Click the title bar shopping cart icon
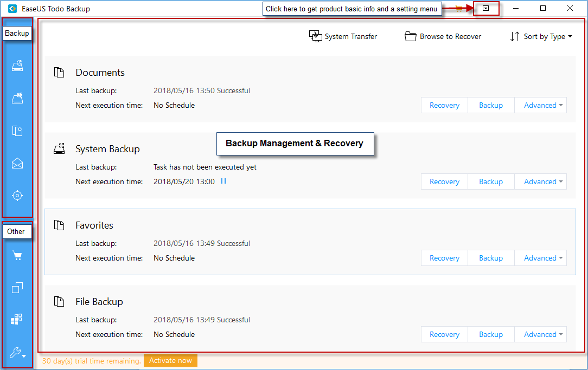Viewport: 588px width, 370px height. (x=458, y=9)
